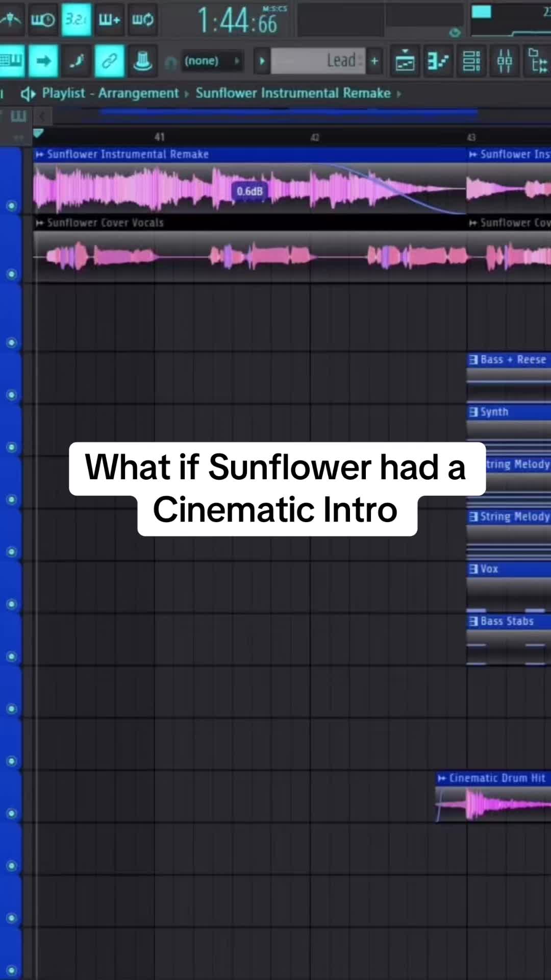The width and height of the screenshot is (551, 980).
Task: Click the playlist speaker menu icon
Action: [28, 93]
